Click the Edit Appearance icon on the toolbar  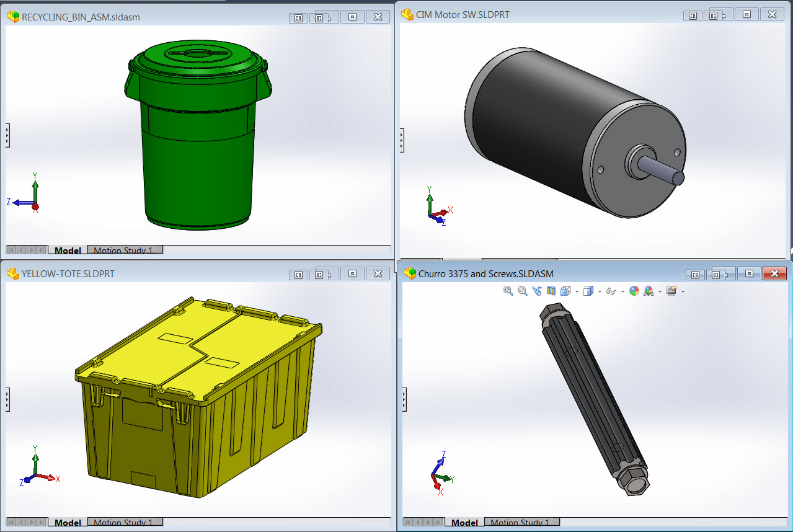click(634, 290)
